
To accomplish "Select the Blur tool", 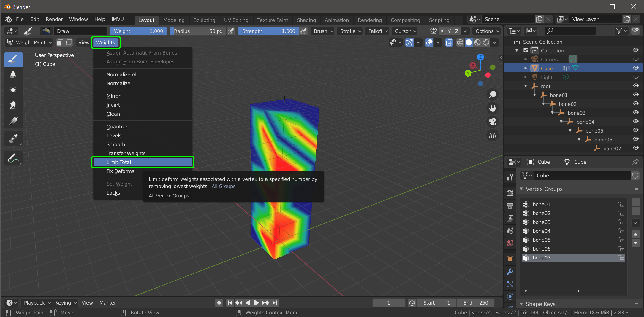I will pyautogui.click(x=13, y=74).
